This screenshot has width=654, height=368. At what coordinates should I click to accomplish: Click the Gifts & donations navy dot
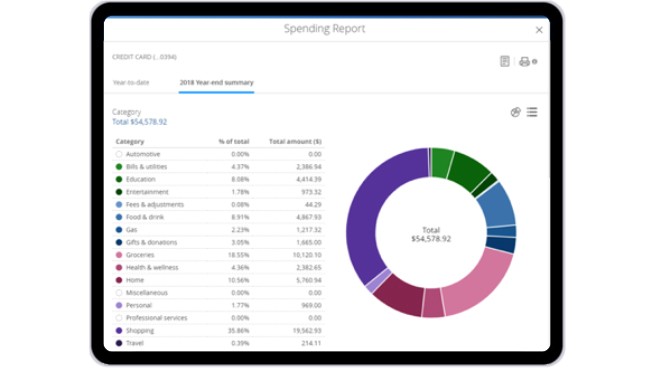tap(119, 242)
